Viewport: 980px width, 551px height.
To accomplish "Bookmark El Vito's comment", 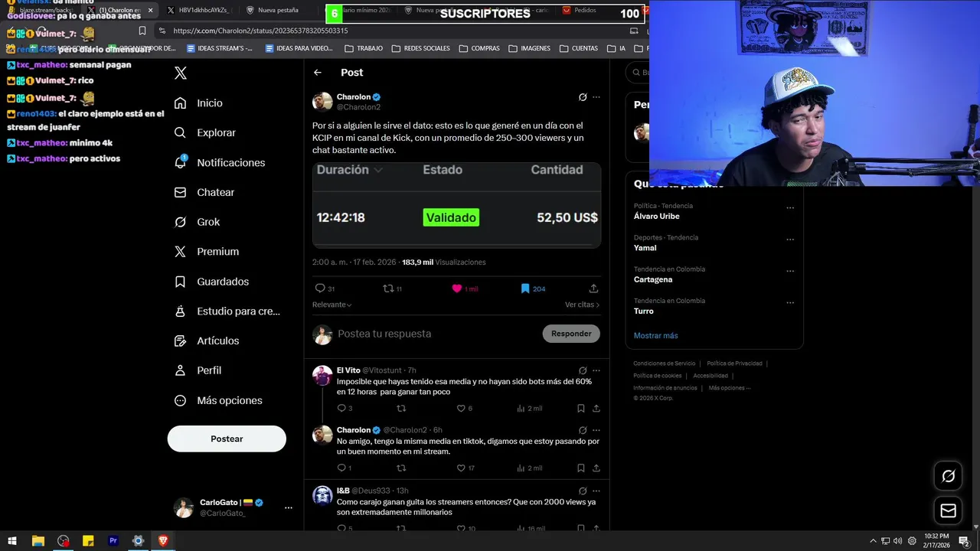I will point(581,408).
